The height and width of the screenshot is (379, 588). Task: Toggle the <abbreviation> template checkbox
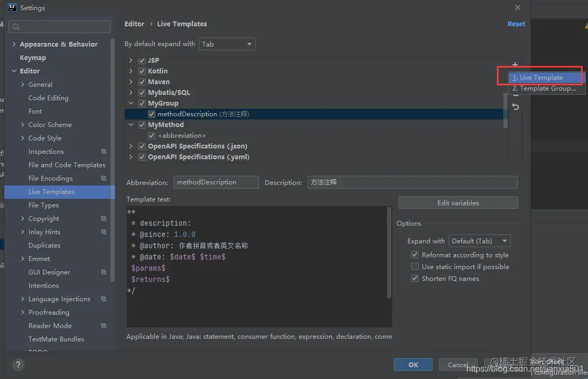click(x=152, y=135)
